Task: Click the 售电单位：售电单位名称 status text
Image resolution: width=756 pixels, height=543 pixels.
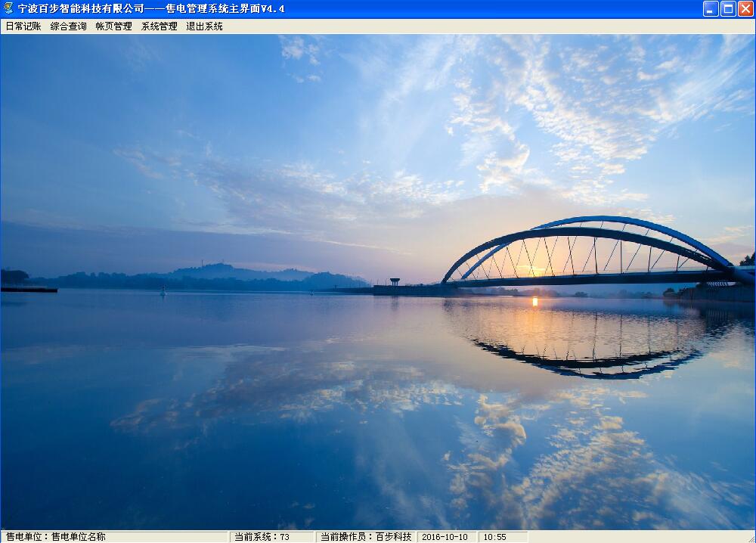Action: click(x=55, y=537)
